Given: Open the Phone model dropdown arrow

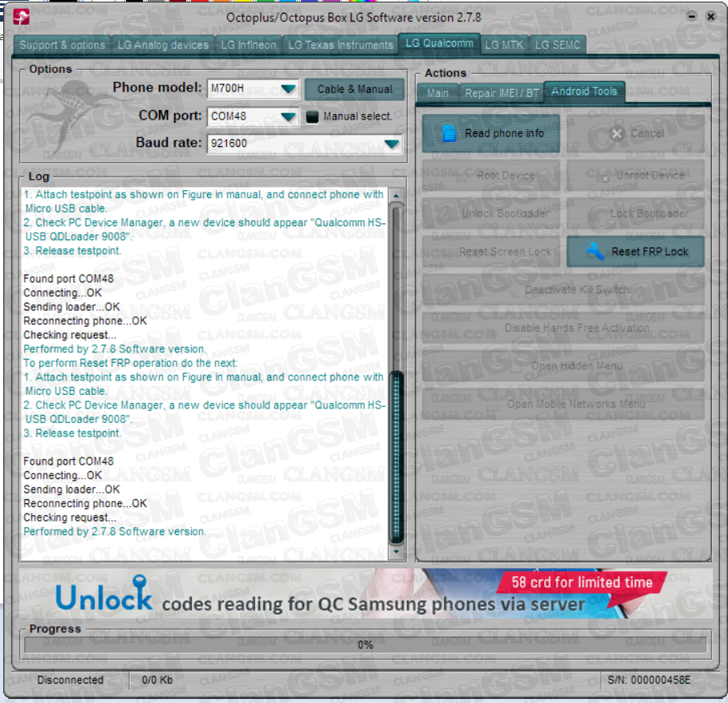Looking at the screenshot, I should tap(288, 88).
